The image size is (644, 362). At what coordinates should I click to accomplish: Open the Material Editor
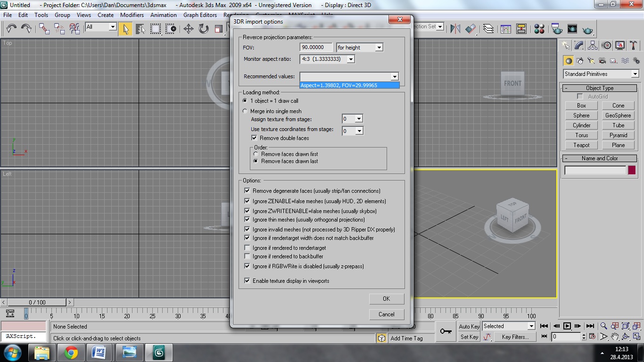(540, 29)
